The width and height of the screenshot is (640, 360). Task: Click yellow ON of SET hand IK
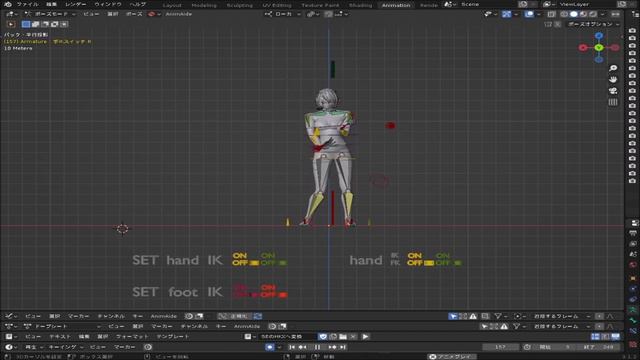(240, 256)
